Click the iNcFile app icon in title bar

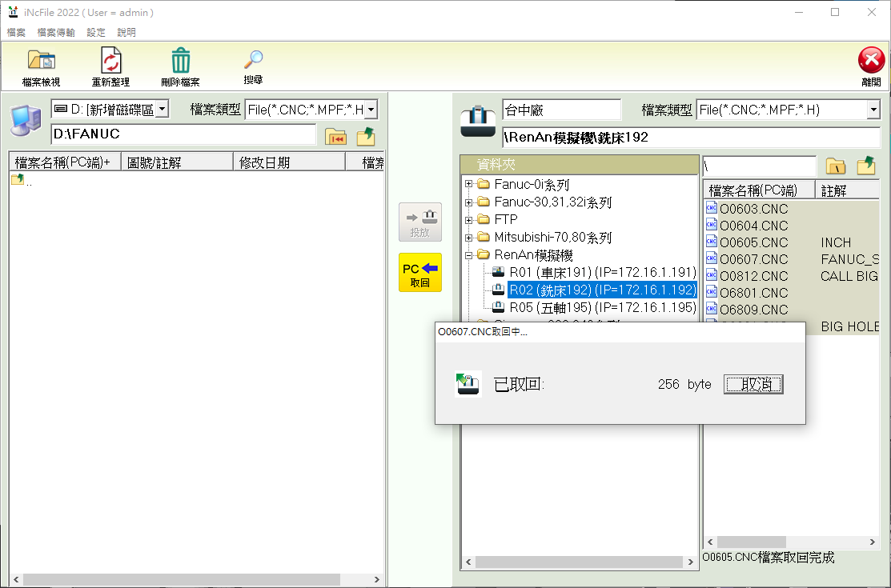(x=13, y=12)
